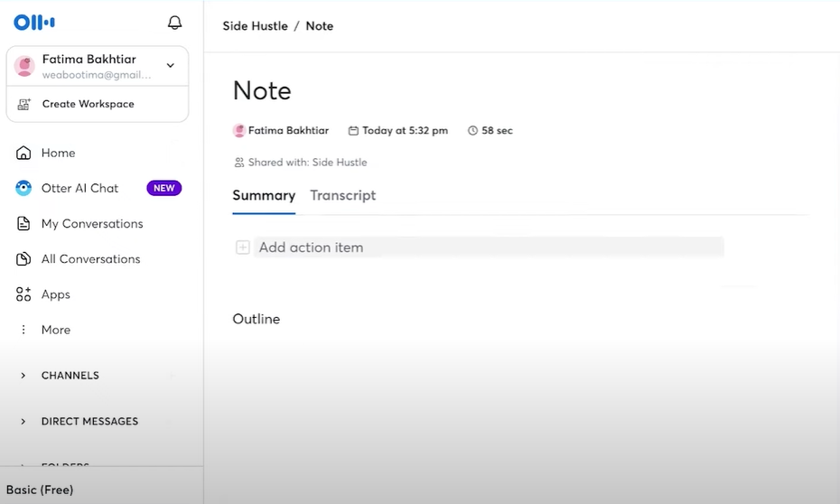Focus Add action item field

point(489,247)
